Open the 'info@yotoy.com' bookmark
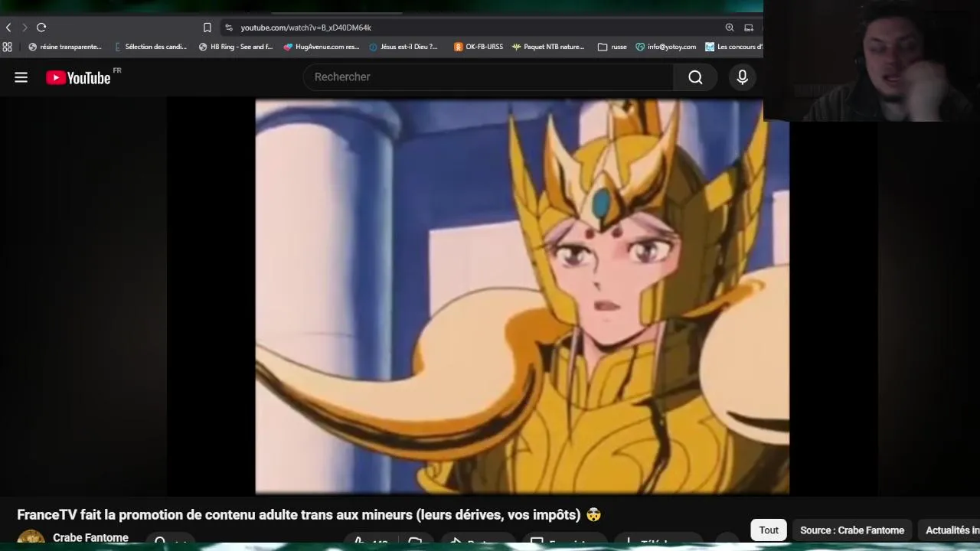Screen dimensions: 980x551 coord(666,47)
